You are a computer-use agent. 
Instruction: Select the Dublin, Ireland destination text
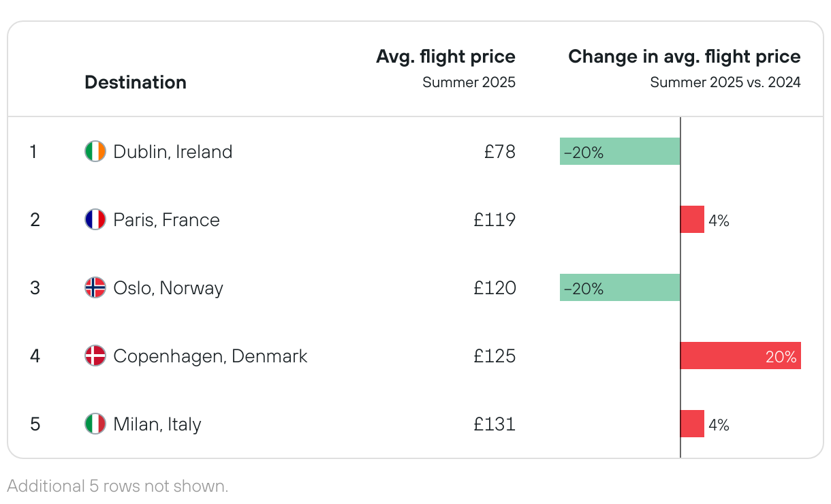173,151
